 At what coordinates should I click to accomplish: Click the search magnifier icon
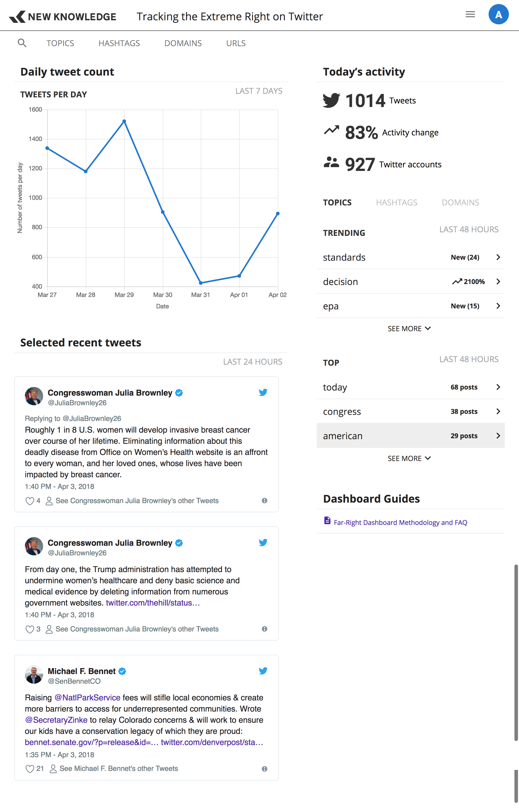coord(22,43)
